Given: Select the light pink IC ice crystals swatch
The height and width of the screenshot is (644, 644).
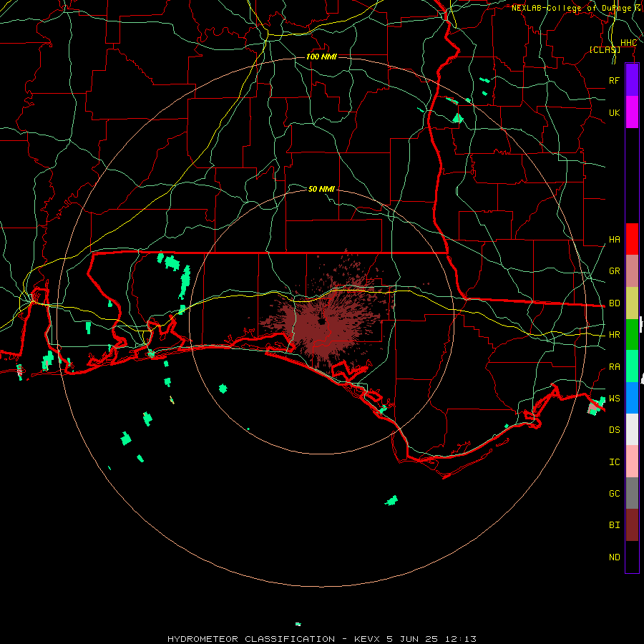Looking at the screenshot, I should pos(632,462).
